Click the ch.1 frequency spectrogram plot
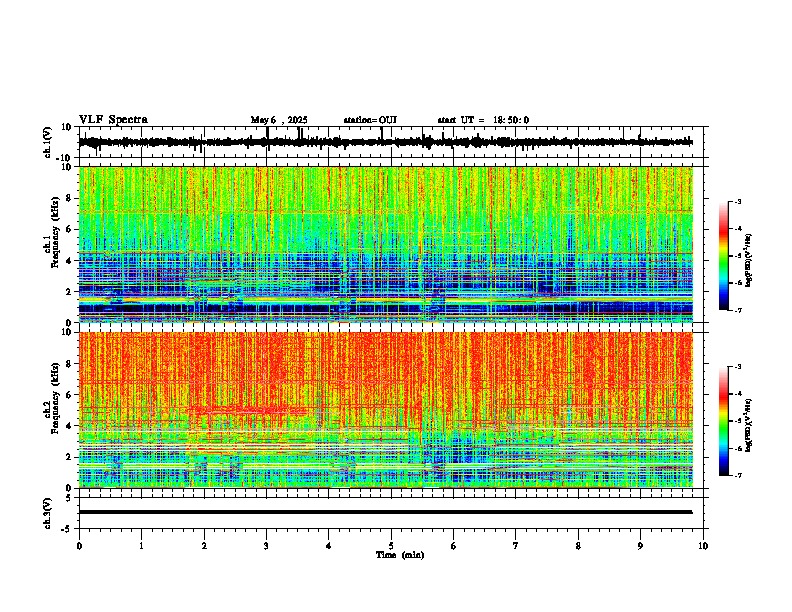The width and height of the screenshot is (792, 612). pyautogui.click(x=386, y=244)
